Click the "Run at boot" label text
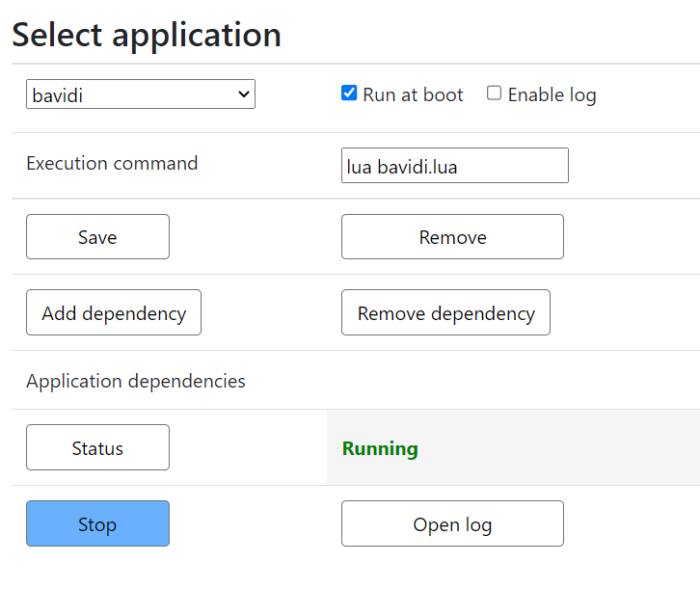This screenshot has height=589, width=700. (x=413, y=94)
